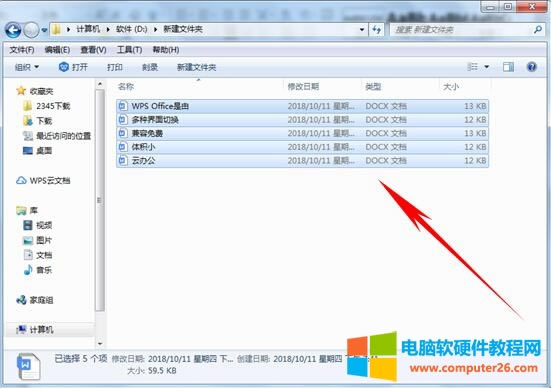Click the document icon of 多种界面切换

123,119
